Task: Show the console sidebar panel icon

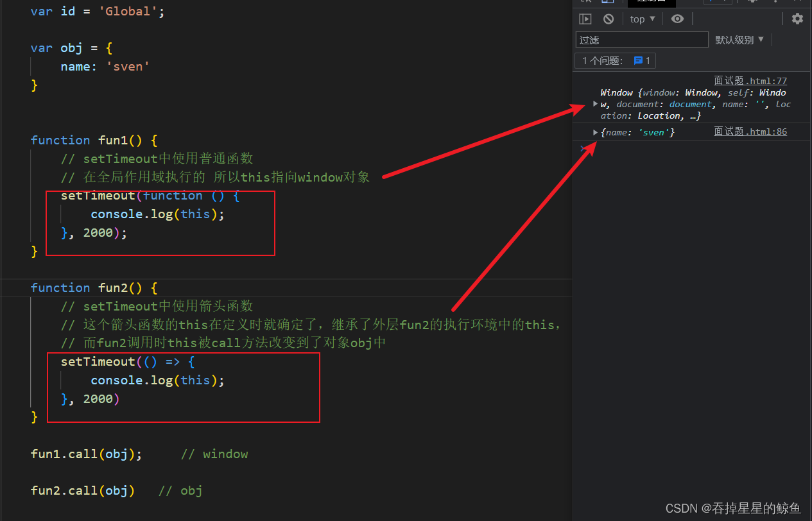Action: pyautogui.click(x=585, y=19)
